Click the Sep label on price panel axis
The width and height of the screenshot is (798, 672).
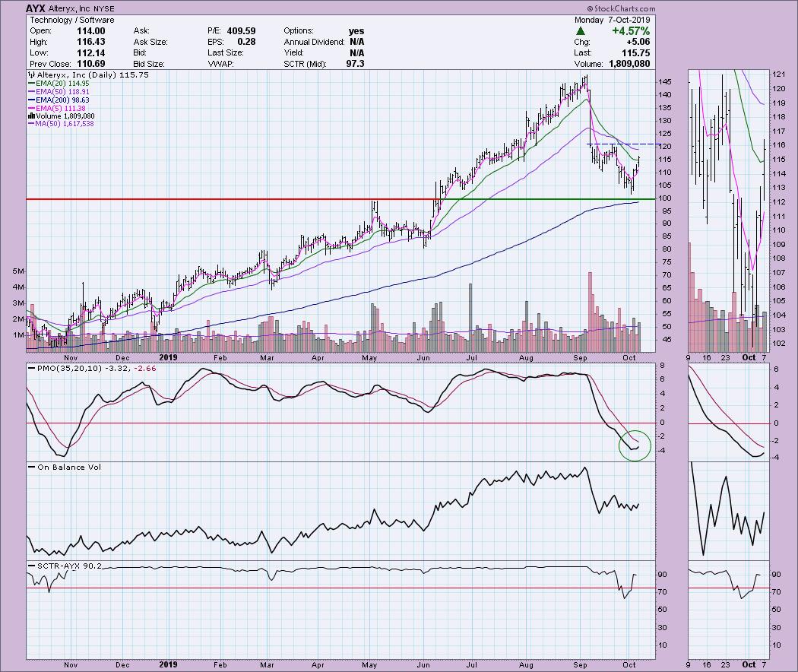point(580,358)
